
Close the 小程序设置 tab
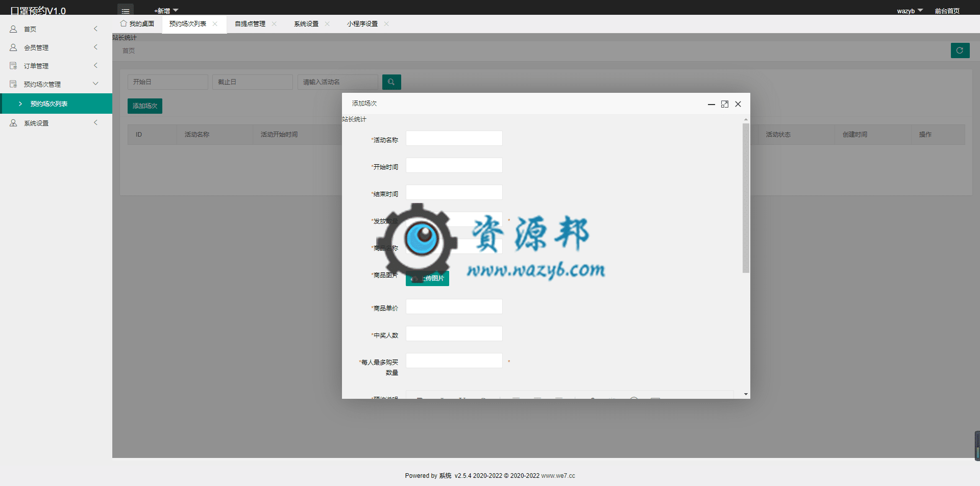point(386,24)
